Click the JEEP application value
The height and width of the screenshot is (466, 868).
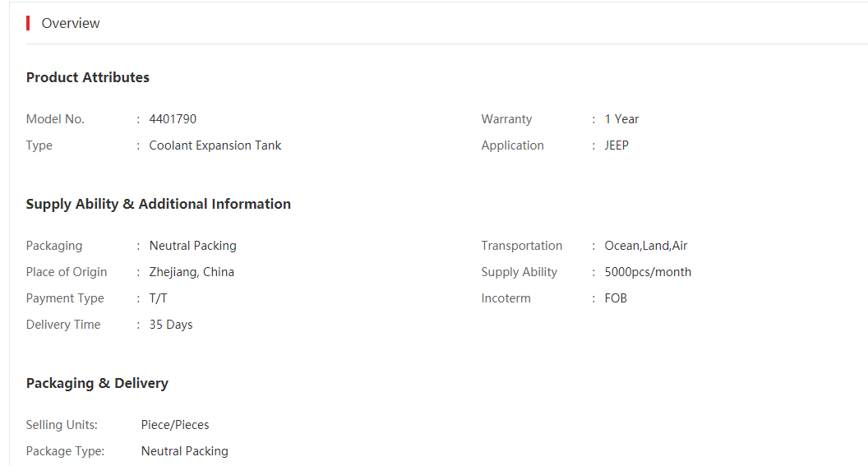click(x=616, y=145)
